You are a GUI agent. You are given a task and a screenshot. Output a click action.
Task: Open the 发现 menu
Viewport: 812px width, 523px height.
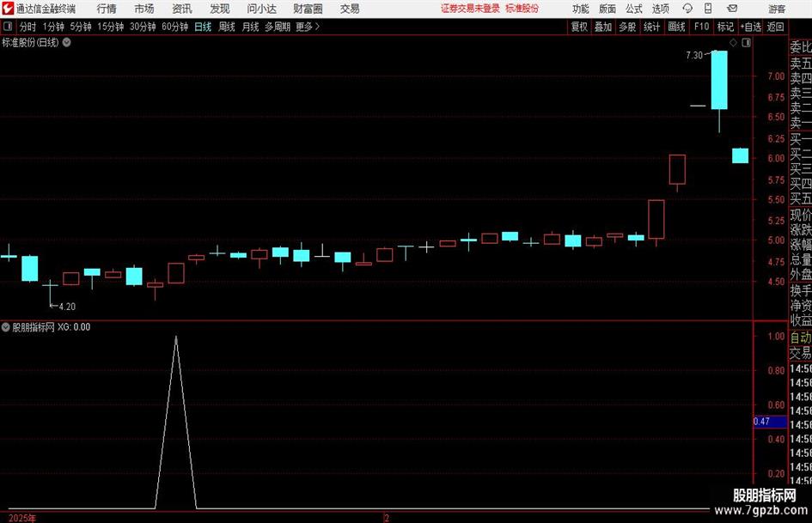click(x=220, y=9)
